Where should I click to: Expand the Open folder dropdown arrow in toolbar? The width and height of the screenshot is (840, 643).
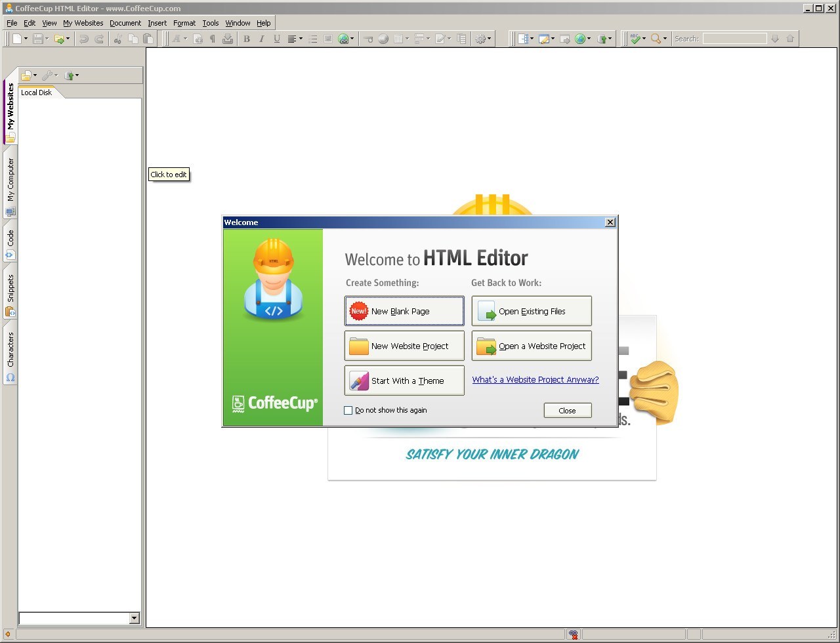pos(68,39)
